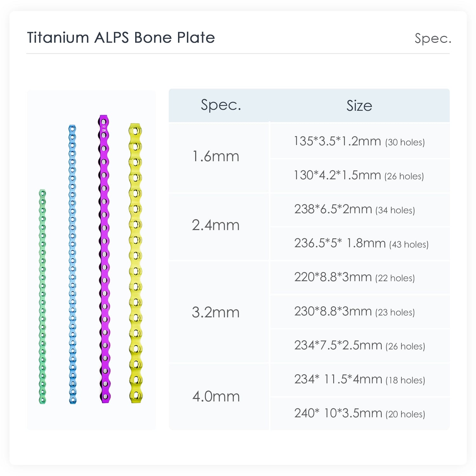This screenshot has height=476, width=476.
Task: Select the 234*11.5*4mm (18 holes) size
Action: (x=360, y=380)
